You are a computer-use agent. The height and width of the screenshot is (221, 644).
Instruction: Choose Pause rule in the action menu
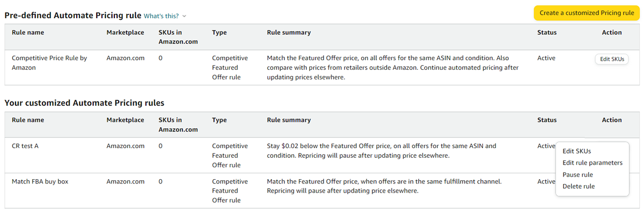(x=577, y=175)
